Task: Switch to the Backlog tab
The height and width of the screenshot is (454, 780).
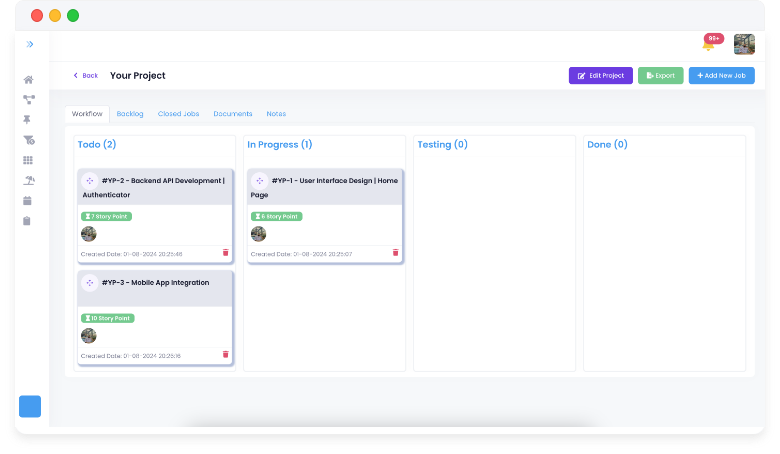Action: (x=130, y=114)
